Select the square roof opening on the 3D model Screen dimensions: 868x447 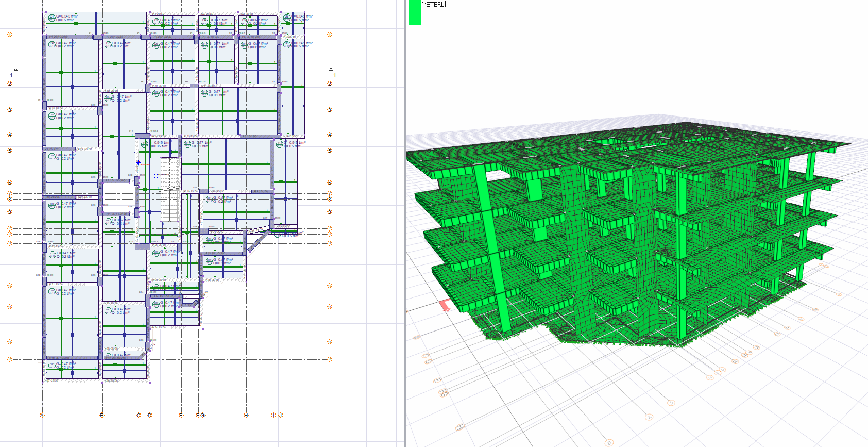coord(608,140)
